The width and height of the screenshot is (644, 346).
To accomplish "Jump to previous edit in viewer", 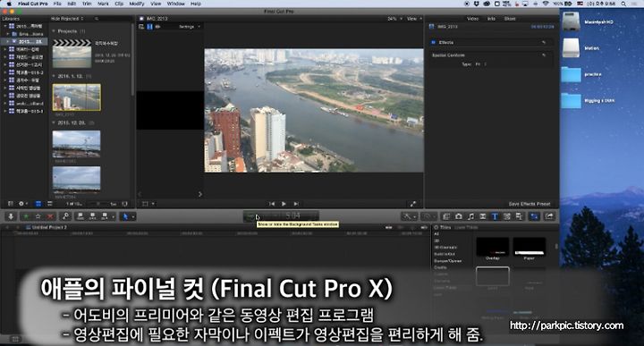I will pos(272,204).
